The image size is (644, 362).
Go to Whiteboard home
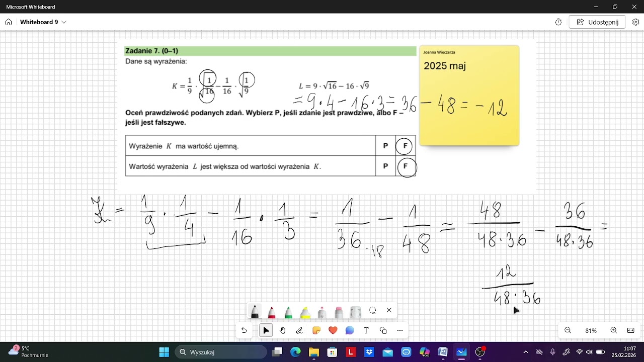pos(9,22)
